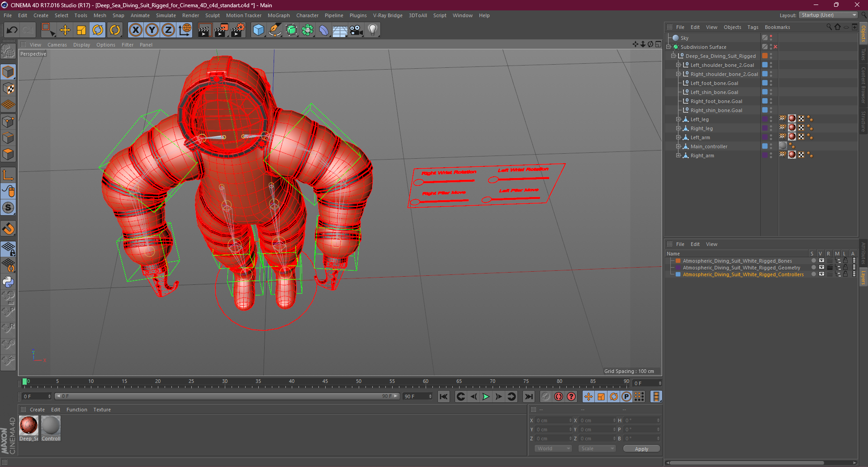Click the X position input field
The height and width of the screenshot is (467, 868).
pyautogui.click(x=554, y=420)
